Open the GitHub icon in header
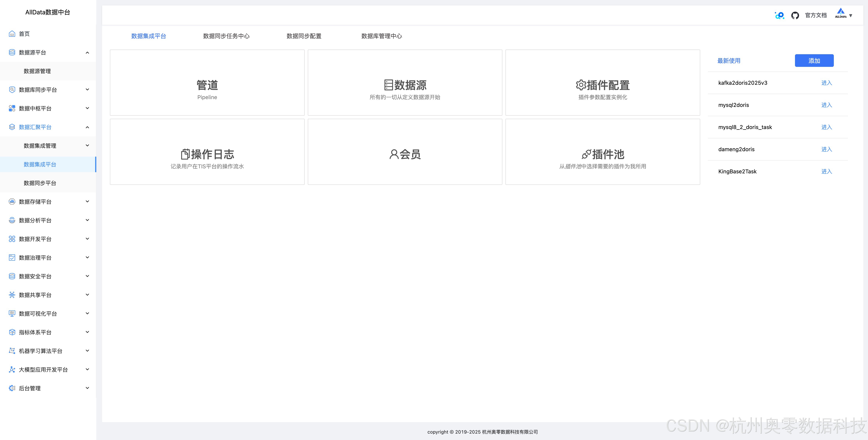 (x=795, y=16)
